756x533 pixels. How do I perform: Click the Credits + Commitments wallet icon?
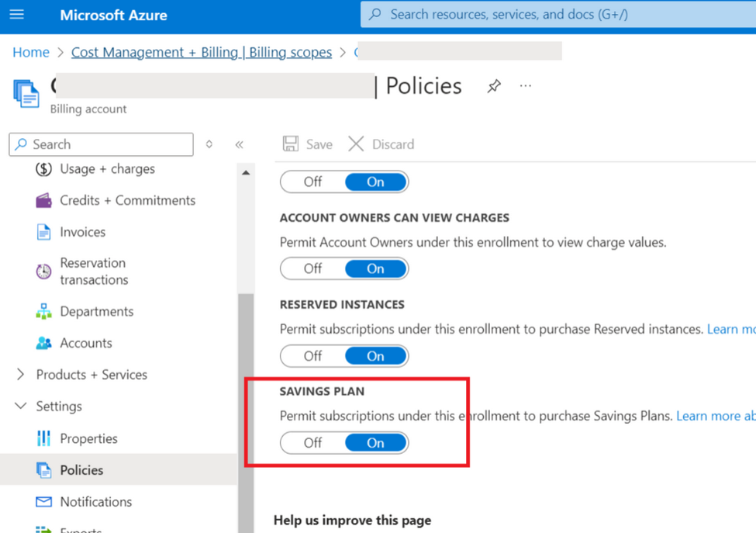tap(43, 200)
